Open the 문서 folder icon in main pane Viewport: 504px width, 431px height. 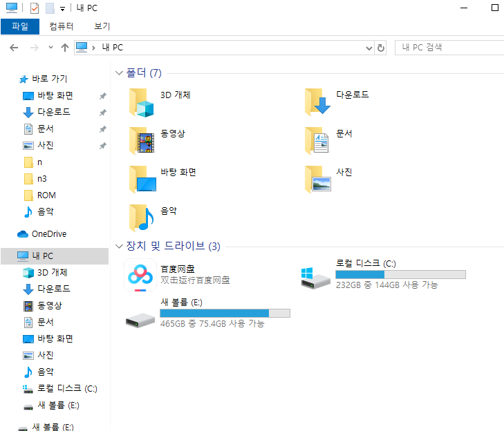[317, 141]
